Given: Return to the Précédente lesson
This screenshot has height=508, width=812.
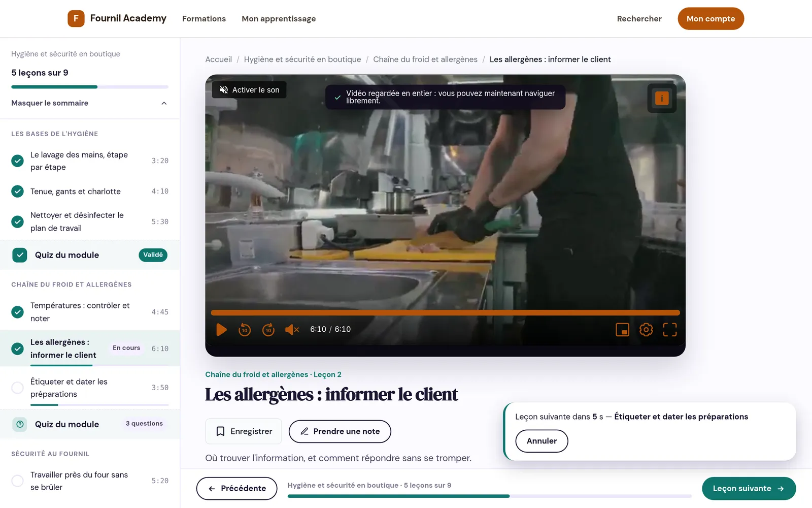Looking at the screenshot, I should [x=237, y=489].
